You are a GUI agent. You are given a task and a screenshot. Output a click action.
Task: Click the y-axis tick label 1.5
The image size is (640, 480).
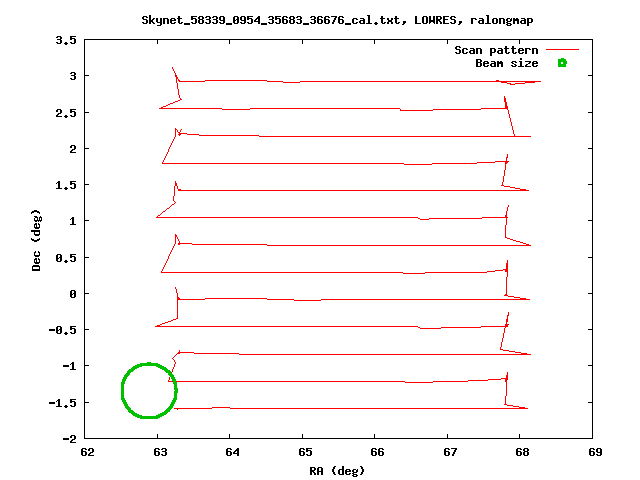66,185
